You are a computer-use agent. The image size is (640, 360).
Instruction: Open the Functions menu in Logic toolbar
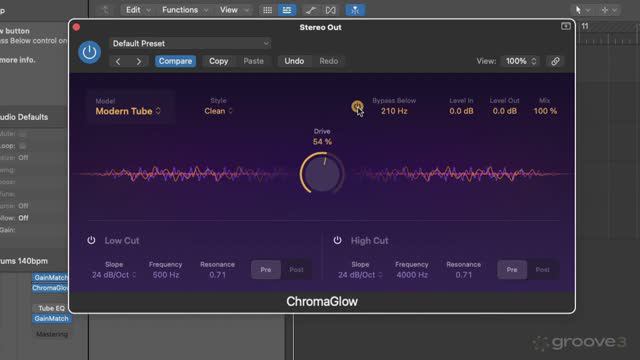(185, 10)
